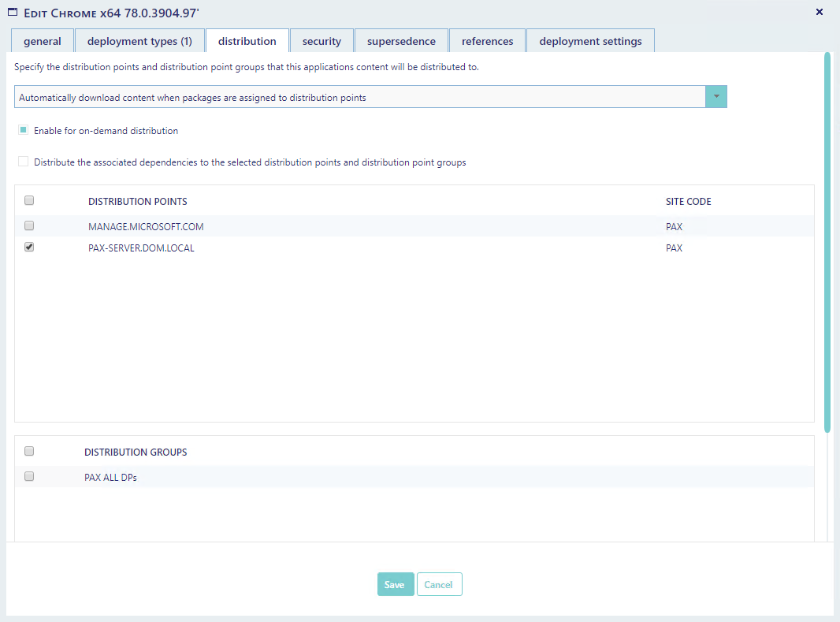Open the deployment settings tab

(590, 41)
